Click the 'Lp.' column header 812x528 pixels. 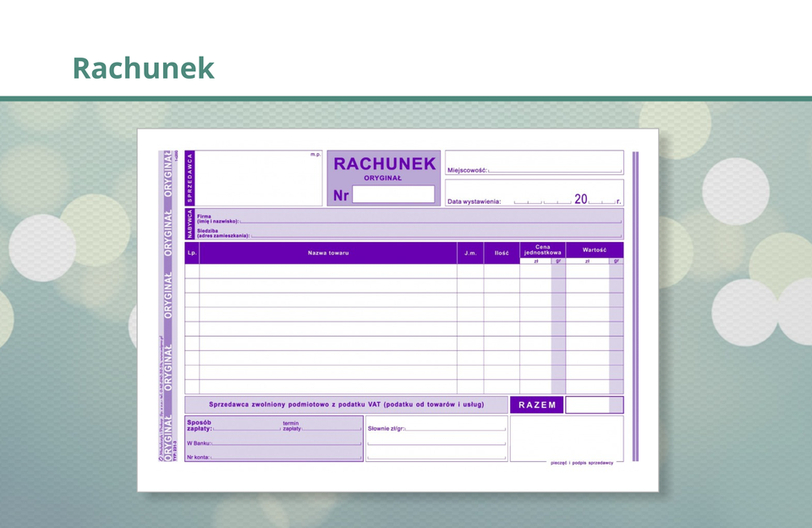(x=192, y=253)
